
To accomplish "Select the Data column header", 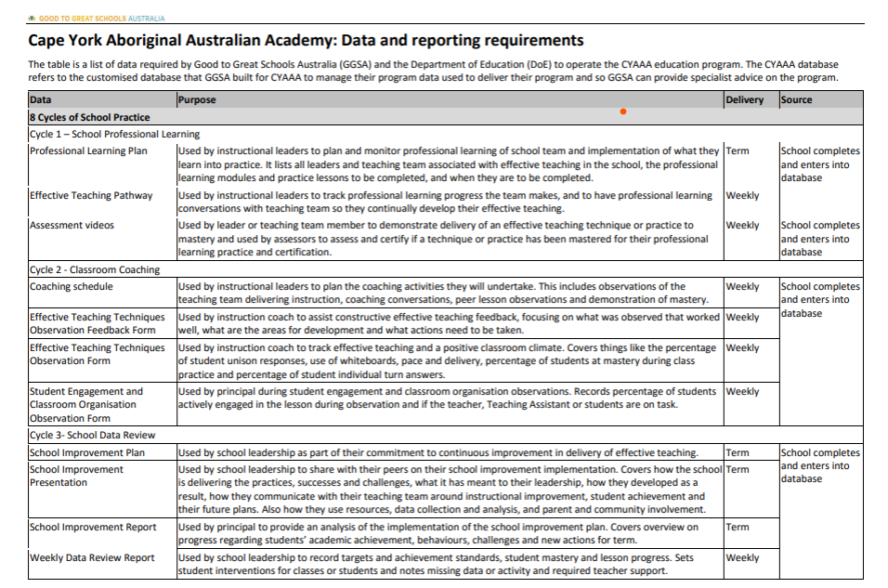I will pos(41,100).
